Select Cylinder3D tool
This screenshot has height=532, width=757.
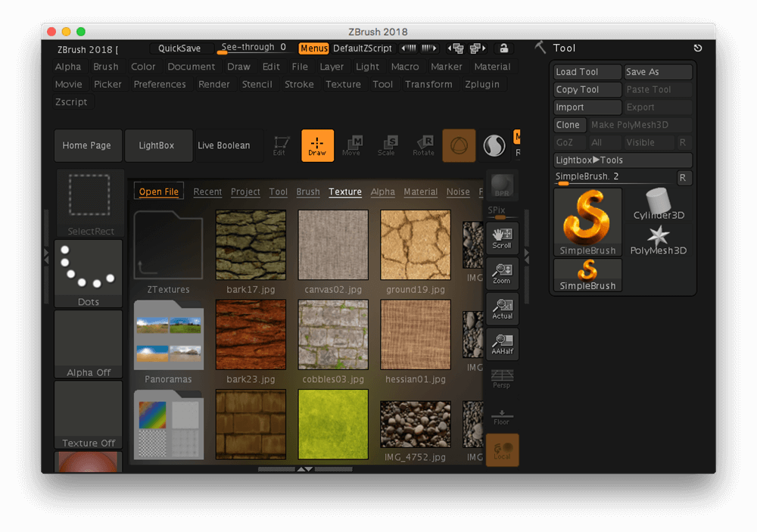[x=659, y=204]
